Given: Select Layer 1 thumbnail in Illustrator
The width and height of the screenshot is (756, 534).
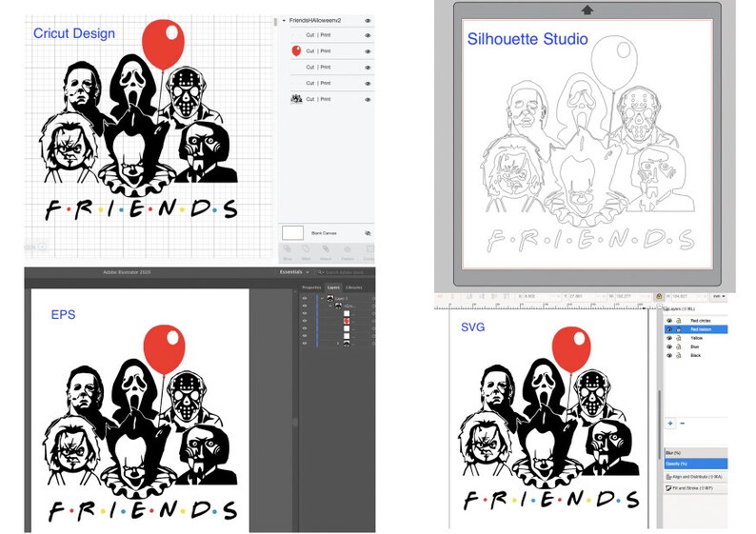Looking at the screenshot, I should [x=330, y=299].
